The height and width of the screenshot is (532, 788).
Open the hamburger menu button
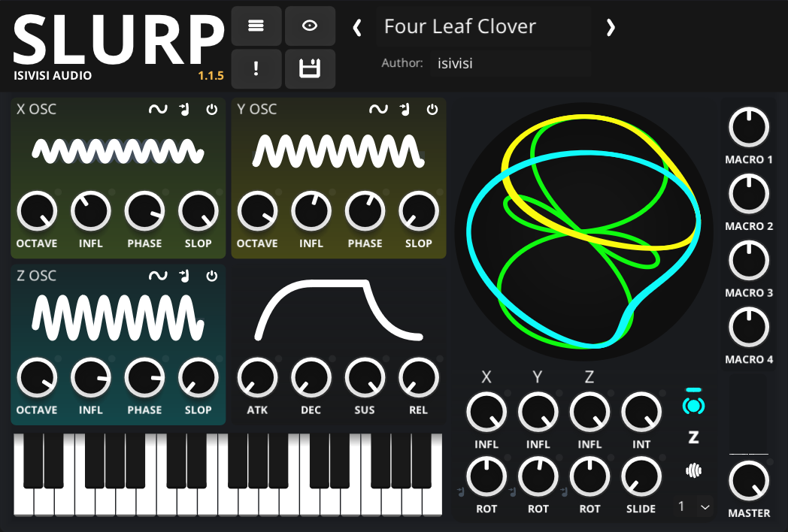[256, 26]
